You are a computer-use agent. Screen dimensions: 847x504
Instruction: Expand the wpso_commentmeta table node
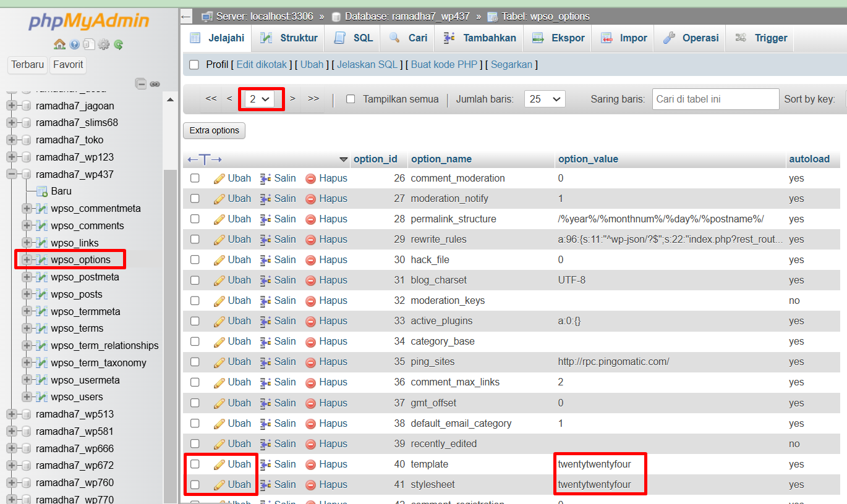click(27, 209)
